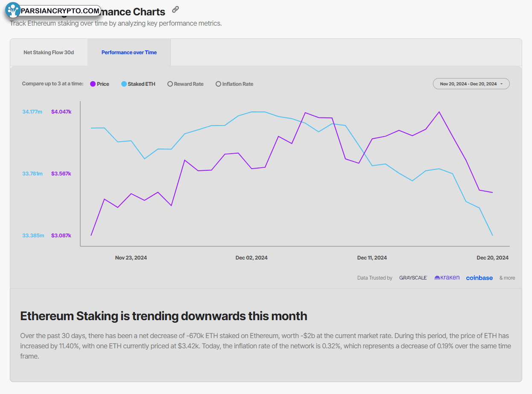Enable the Inflation Rate series

point(234,84)
